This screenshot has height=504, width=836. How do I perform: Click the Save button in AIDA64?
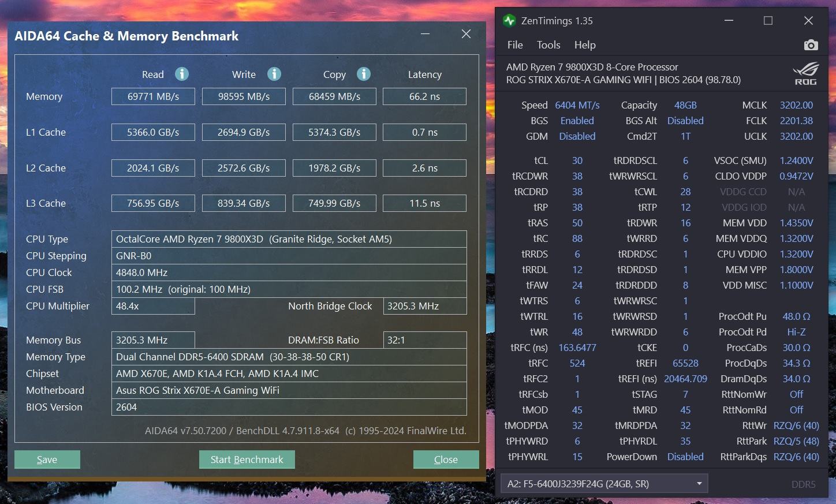(47, 460)
